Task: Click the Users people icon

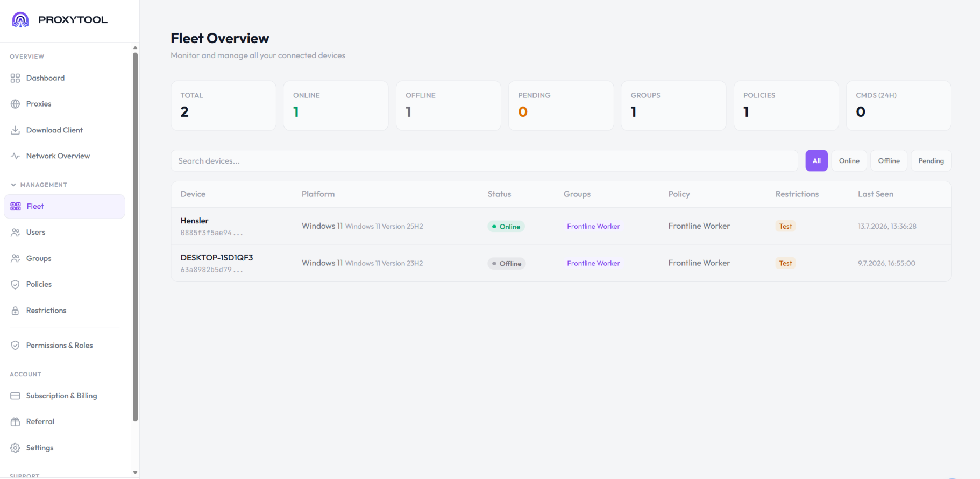Action: click(15, 233)
